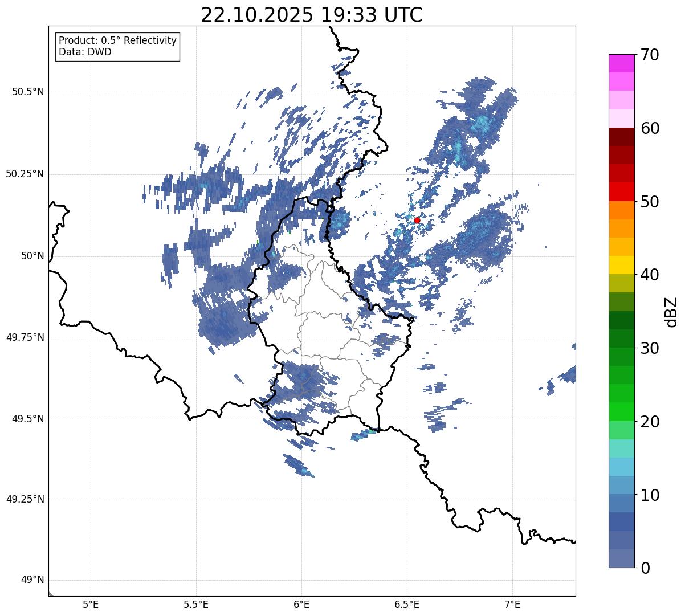The height and width of the screenshot is (616, 685).
Task: Click the magenta swatch at top of colorbar
Action: coord(621,63)
